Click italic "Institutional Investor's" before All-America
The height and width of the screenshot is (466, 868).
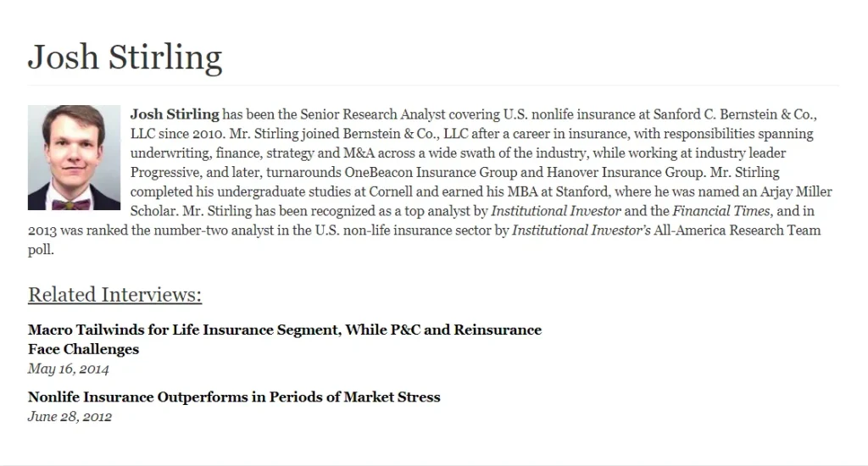[x=581, y=230]
